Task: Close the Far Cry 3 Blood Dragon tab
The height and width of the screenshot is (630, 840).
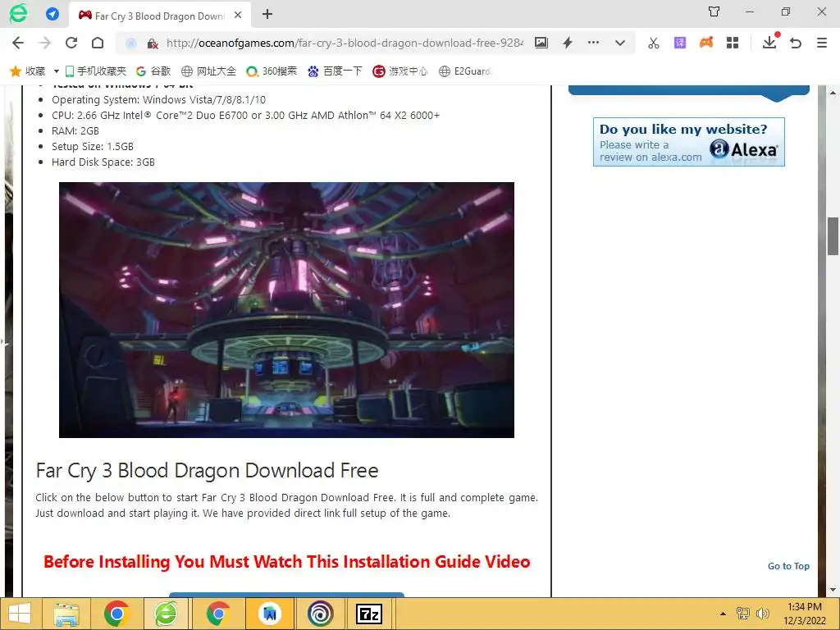Action: coord(239,15)
